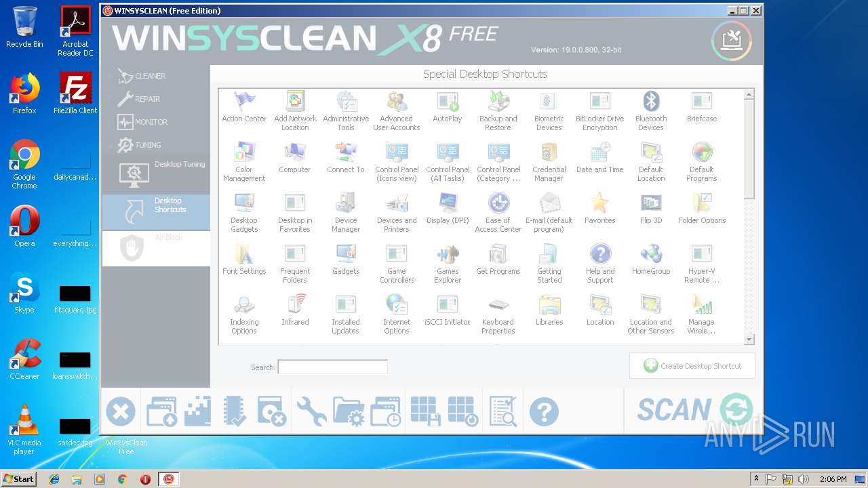Pick the Libraries shortcut icon
The height and width of the screenshot is (488, 868).
pyautogui.click(x=549, y=305)
